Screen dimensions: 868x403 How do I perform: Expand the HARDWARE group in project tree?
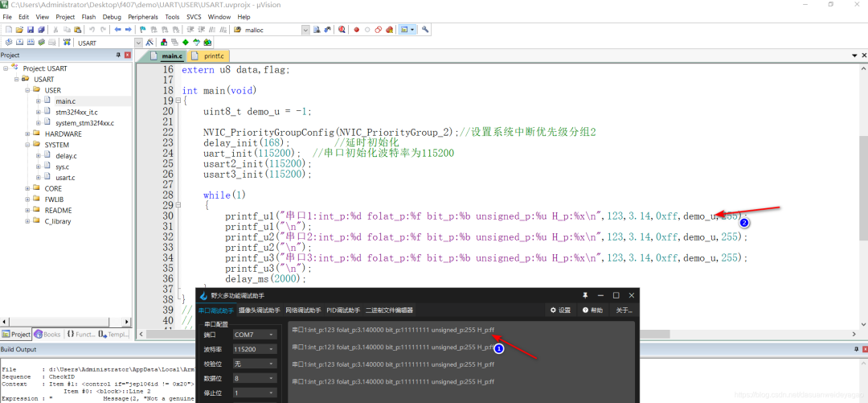point(27,134)
